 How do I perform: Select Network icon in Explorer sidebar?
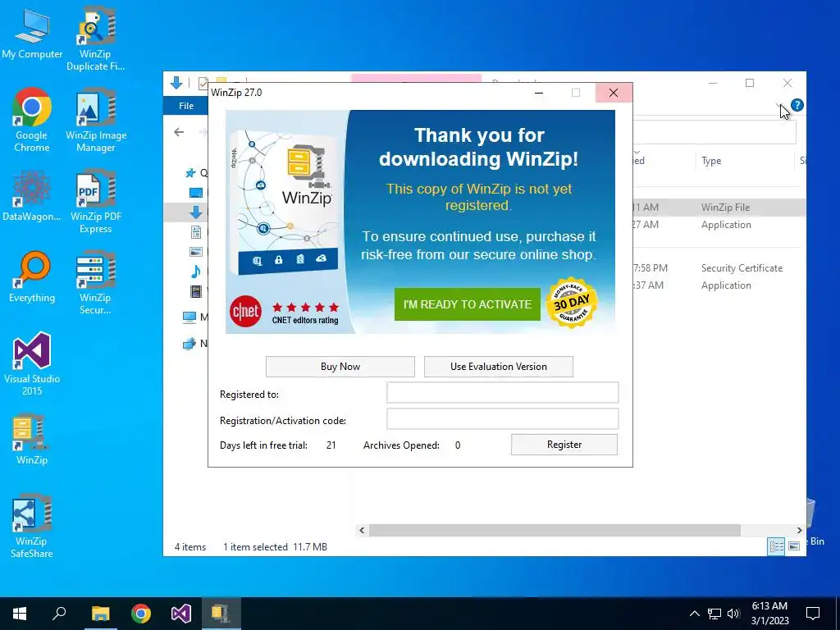point(189,344)
